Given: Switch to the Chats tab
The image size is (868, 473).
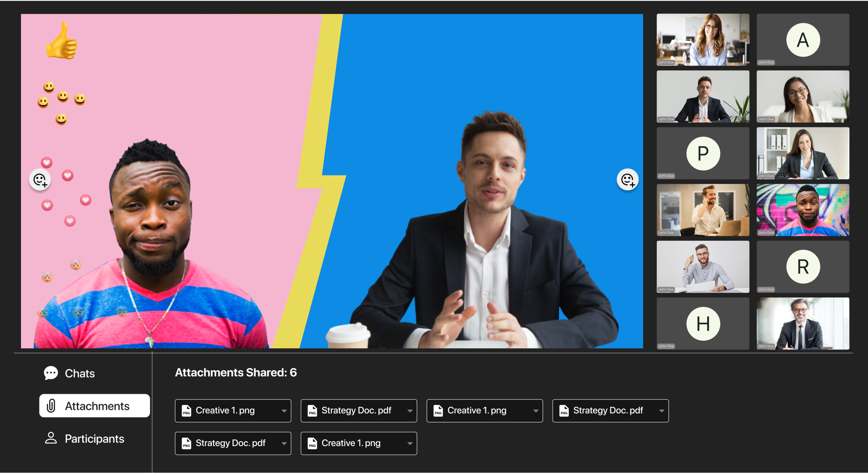Looking at the screenshot, I should click(x=80, y=373).
